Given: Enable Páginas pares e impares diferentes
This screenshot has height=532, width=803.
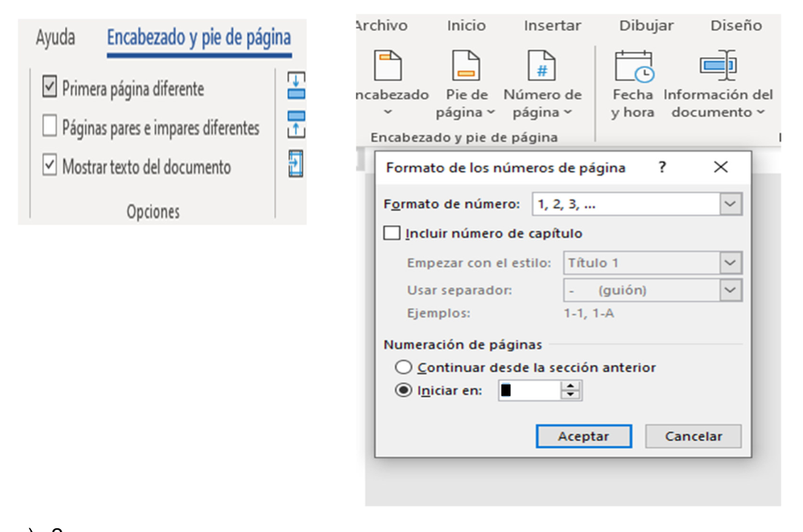Looking at the screenshot, I should pos(50,127).
